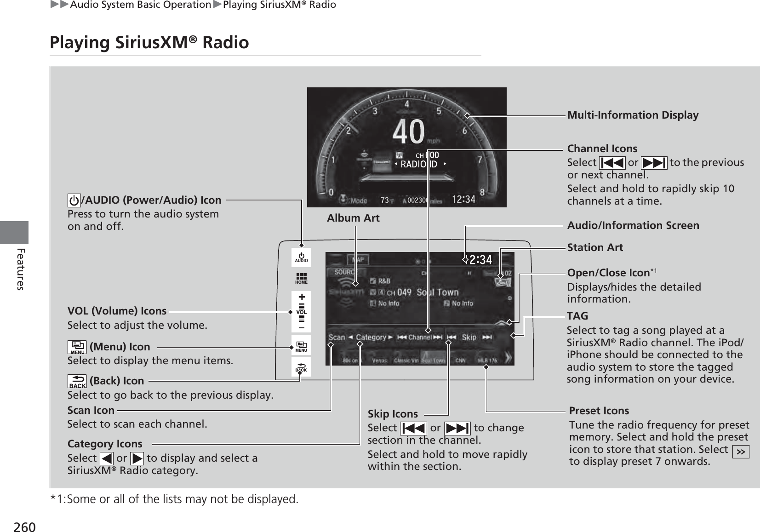
Task: Tap the Power/AUDIO icon on the panel
Action: [301, 257]
